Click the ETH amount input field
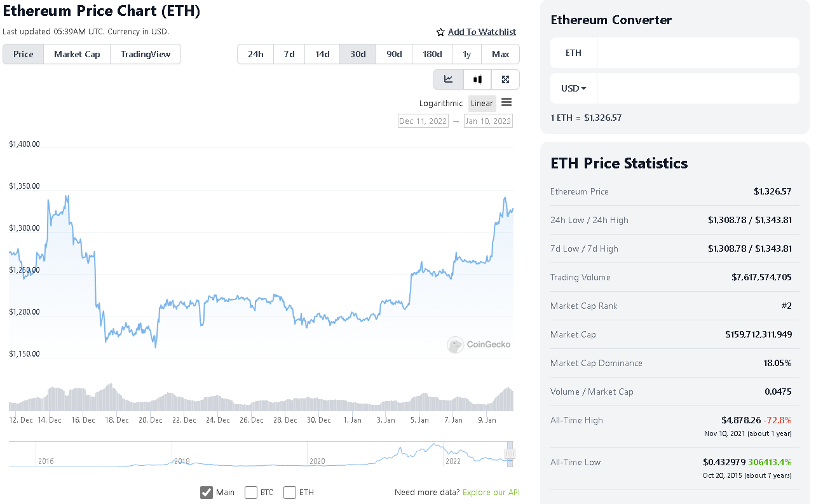816x504 pixels. point(698,53)
